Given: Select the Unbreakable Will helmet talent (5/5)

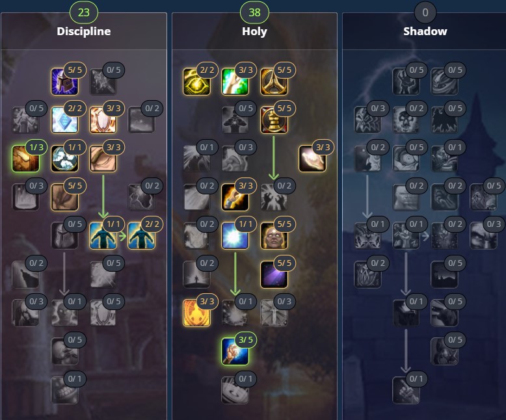Looking at the screenshot, I should [64, 82].
